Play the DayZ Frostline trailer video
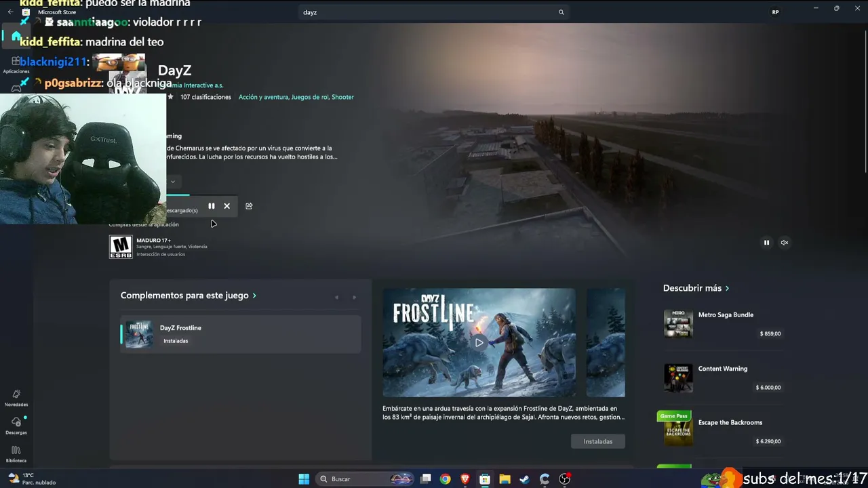Viewport: 868px width, 488px height. 479,342
